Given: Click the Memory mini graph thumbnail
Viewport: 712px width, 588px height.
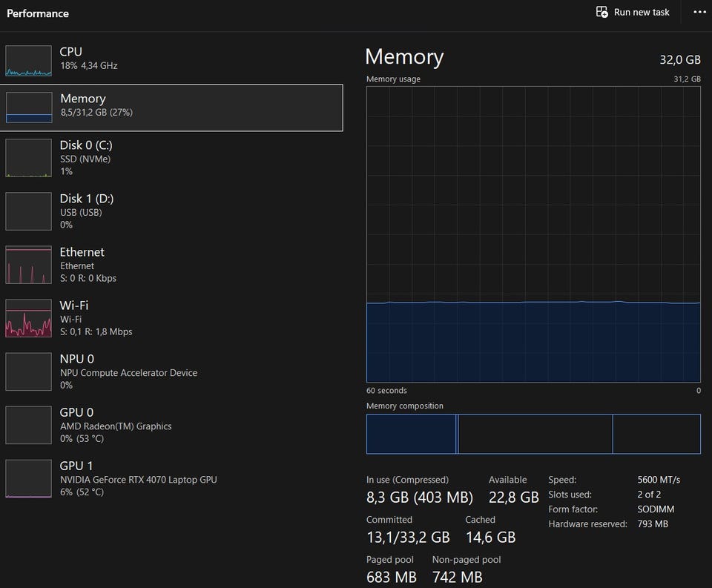Looking at the screenshot, I should coord(29,108).
